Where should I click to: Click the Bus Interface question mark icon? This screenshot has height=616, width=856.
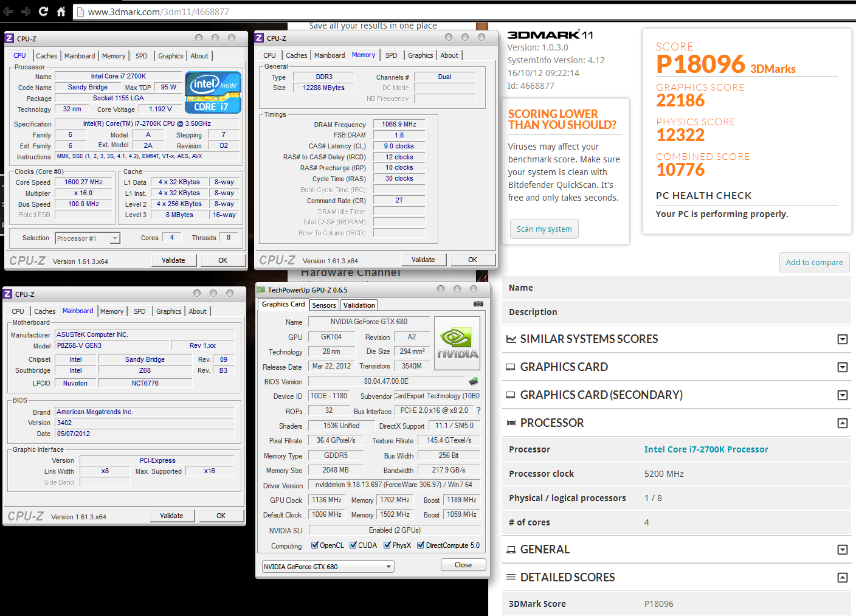[x=478, y=410]
